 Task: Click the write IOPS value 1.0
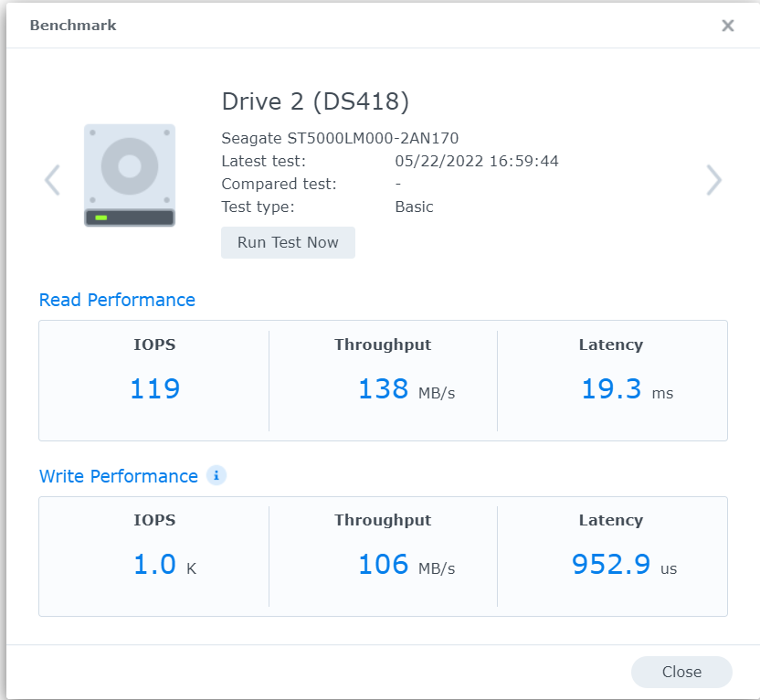[154, 564]
